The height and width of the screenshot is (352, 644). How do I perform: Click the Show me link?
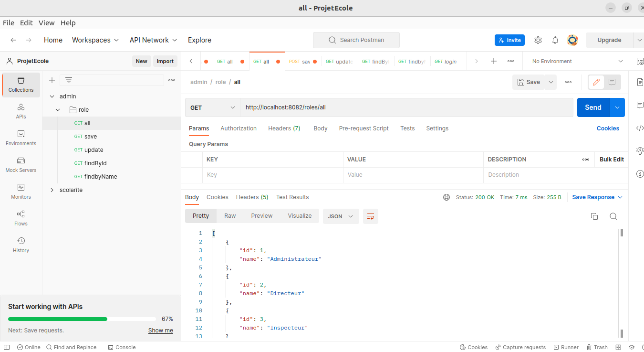[x=161, y=331]
